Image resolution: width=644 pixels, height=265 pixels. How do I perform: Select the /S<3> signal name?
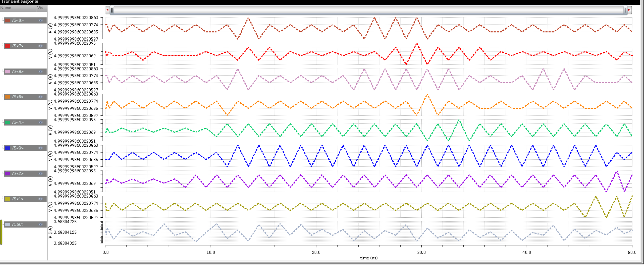pyautogui.click(x=18, y=148)
